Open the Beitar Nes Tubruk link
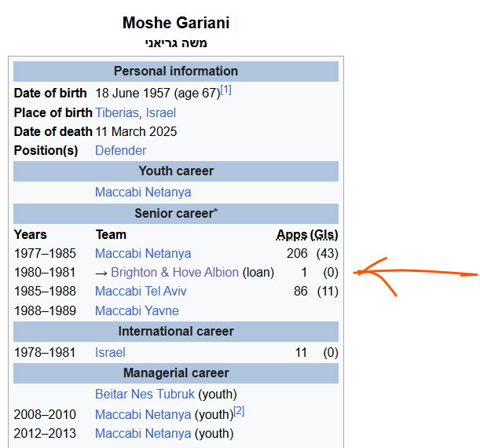Image resolution: width=480 pixels, height=448 pixels. tap(145, 394)
